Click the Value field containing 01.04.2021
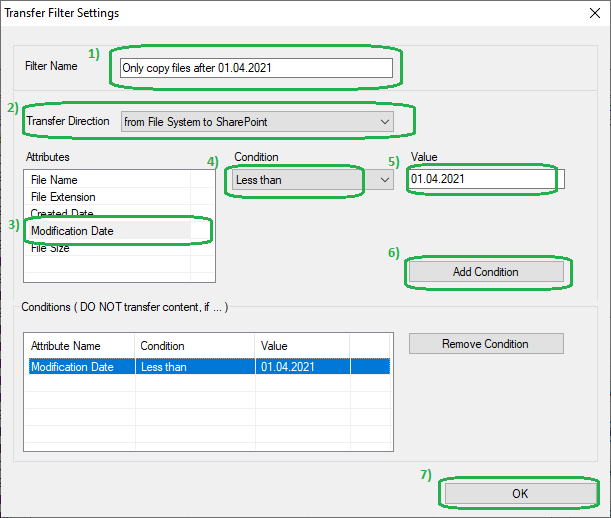611x518 pixels. (x=486, y=179)
